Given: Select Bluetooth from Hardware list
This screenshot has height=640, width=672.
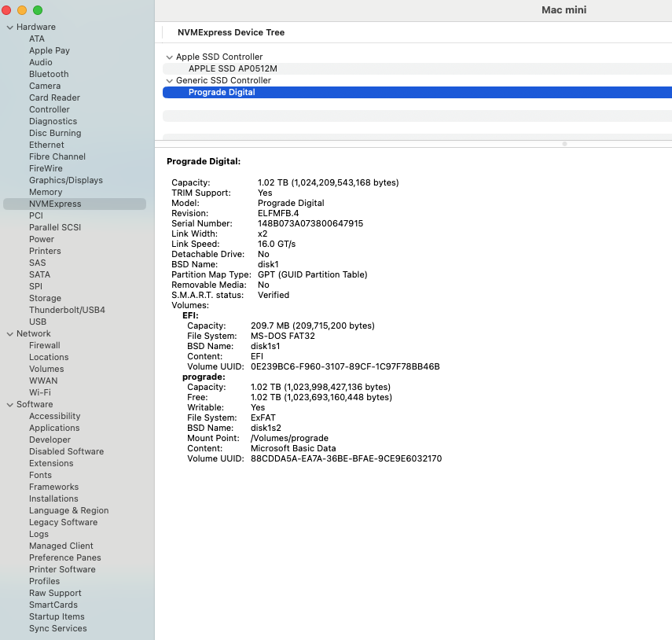Looking at the screenshot, I should coord(49,74).
